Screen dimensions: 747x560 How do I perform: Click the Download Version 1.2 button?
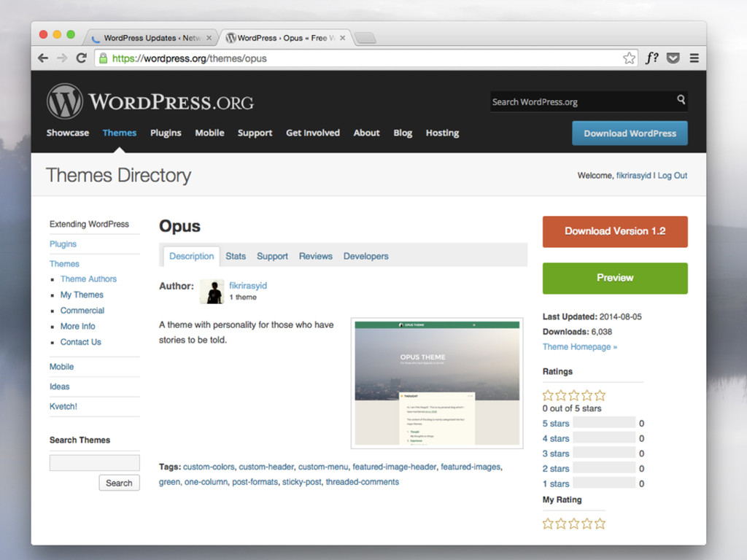[615, 231]
